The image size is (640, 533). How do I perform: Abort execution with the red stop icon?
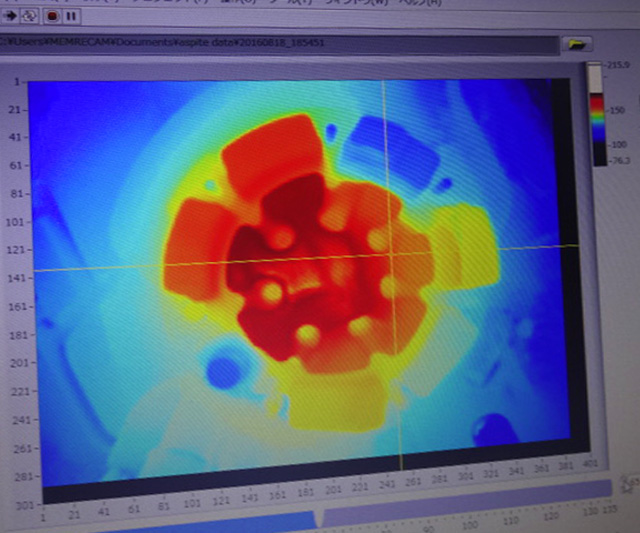coord(53,16)
